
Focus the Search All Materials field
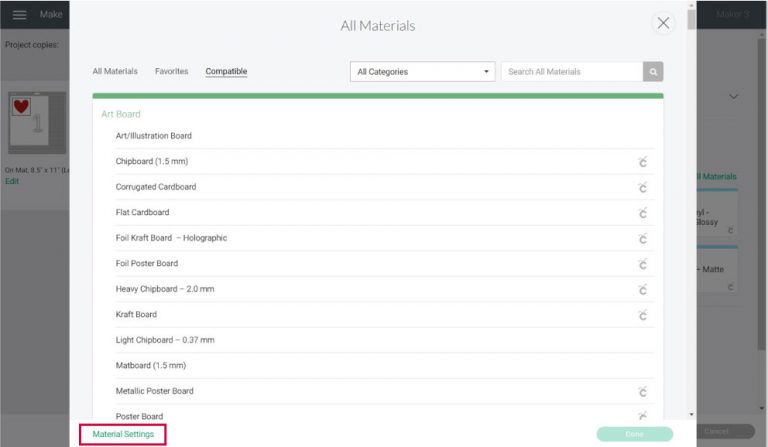pos(572,71)
